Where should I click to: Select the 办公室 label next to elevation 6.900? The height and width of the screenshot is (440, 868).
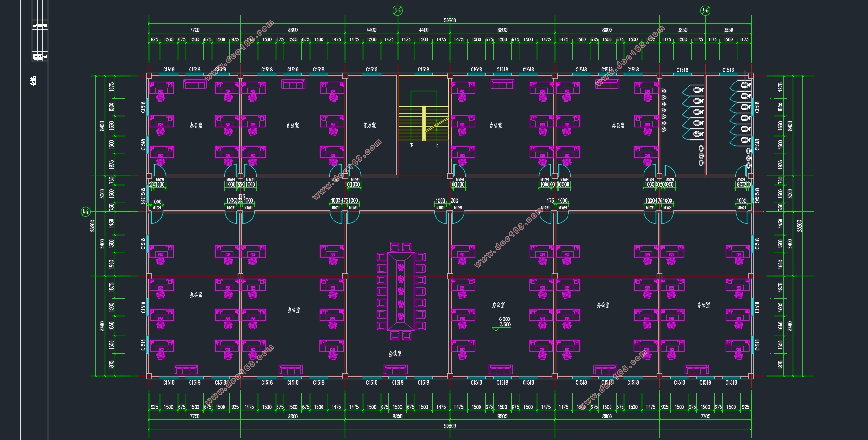tap(498, 304)
